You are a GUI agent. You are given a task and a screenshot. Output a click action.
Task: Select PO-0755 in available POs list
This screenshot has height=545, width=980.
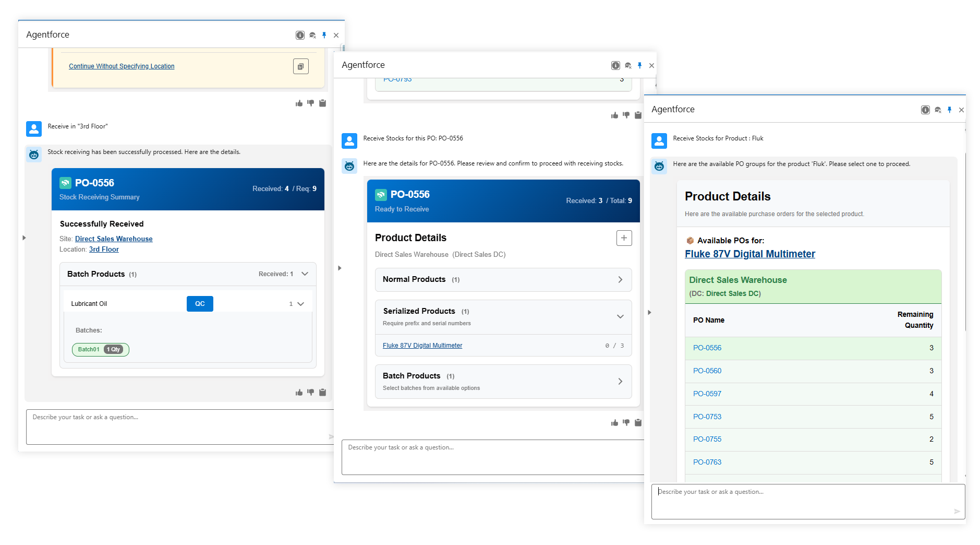(x=707, y=440)
